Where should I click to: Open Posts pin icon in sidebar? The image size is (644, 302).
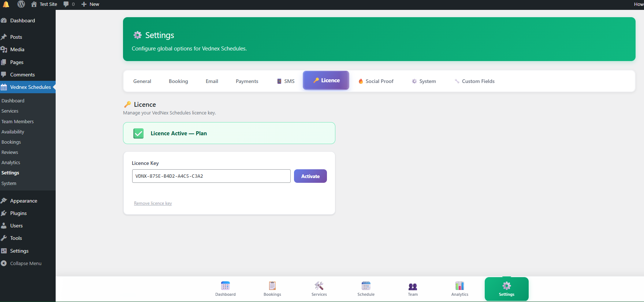pos(4,37)
